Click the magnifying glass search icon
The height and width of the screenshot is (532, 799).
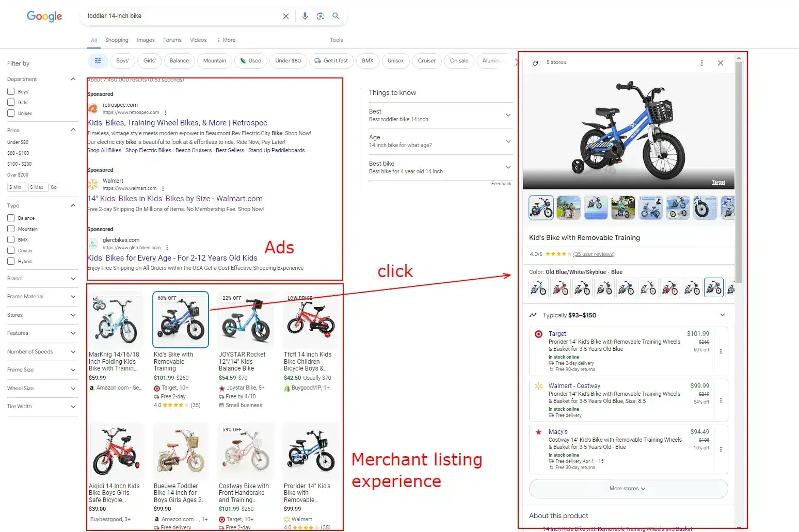336,16
